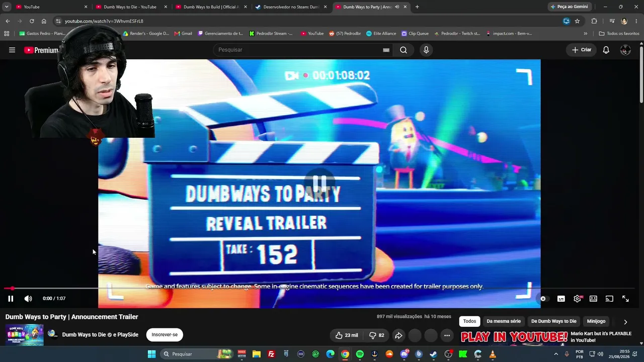Go to the browser home page icon

[44, 21]
